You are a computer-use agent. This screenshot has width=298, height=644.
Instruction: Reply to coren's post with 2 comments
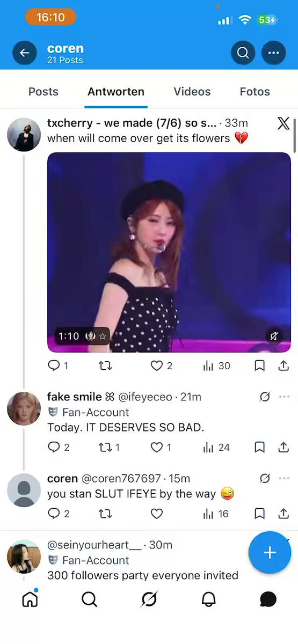click(x=54, y=514)
